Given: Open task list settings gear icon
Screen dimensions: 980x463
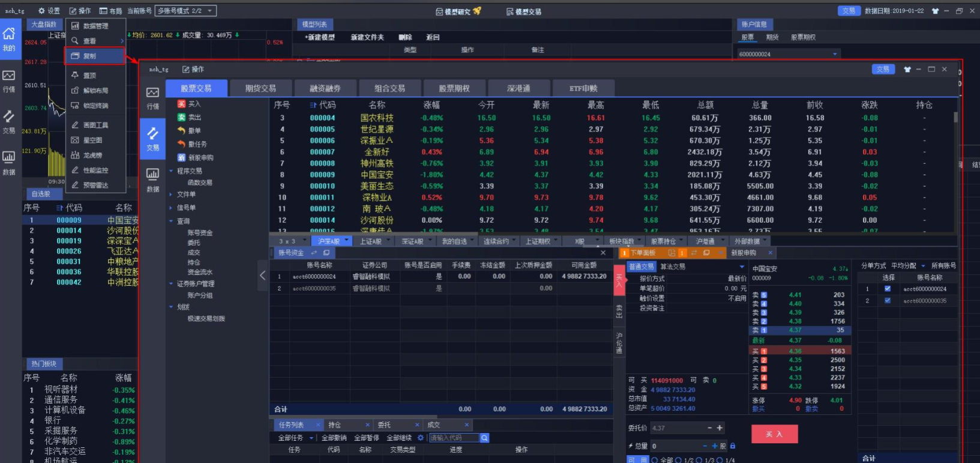Looking at the screenshot, I should pos(420,438).
